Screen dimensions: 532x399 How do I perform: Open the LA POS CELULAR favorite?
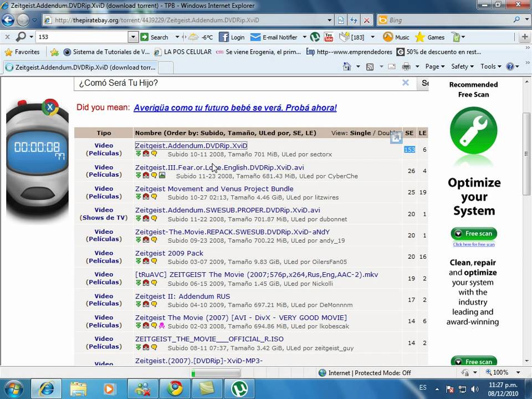183,52
